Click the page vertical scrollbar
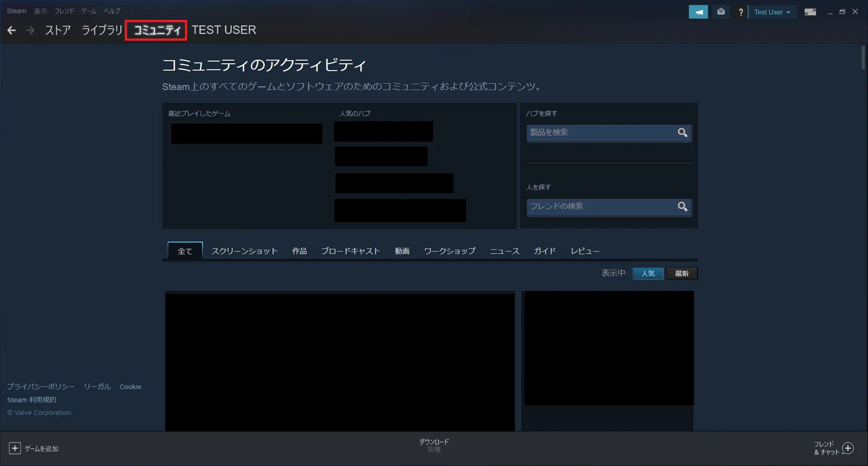 click(863, 57)
